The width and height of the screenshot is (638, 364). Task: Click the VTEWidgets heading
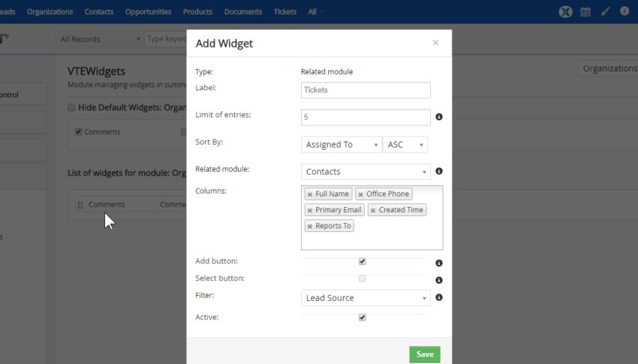coord(96,71)
